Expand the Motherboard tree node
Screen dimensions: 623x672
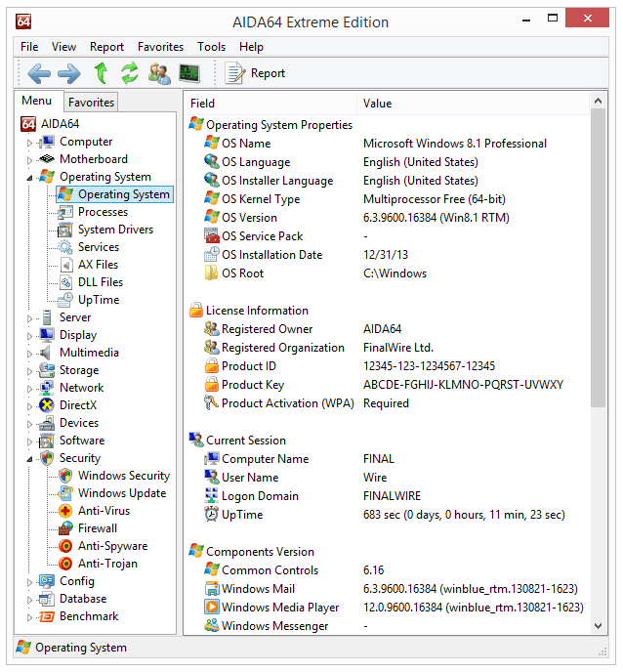[x=29, y=160]
